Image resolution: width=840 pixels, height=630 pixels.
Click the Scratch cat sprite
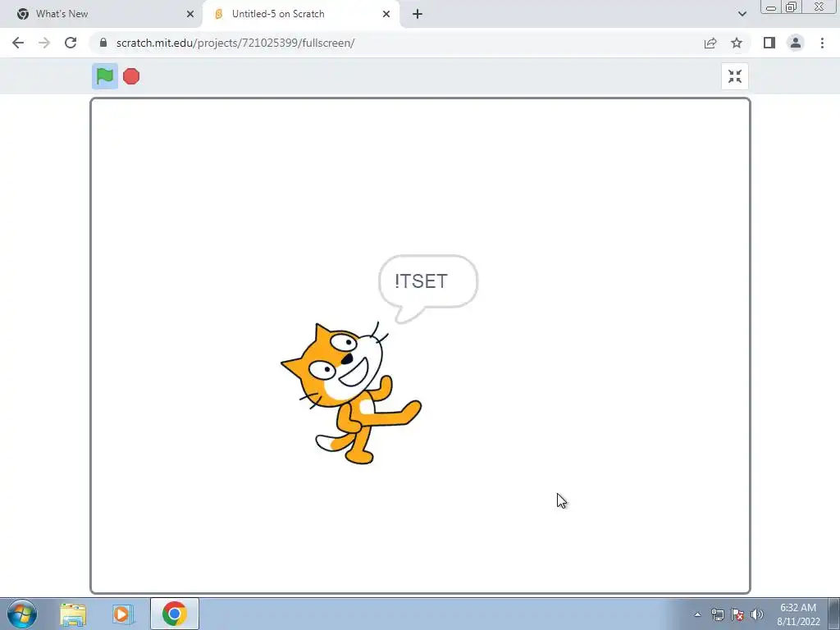pyautogui.click(x=351, y=393)
